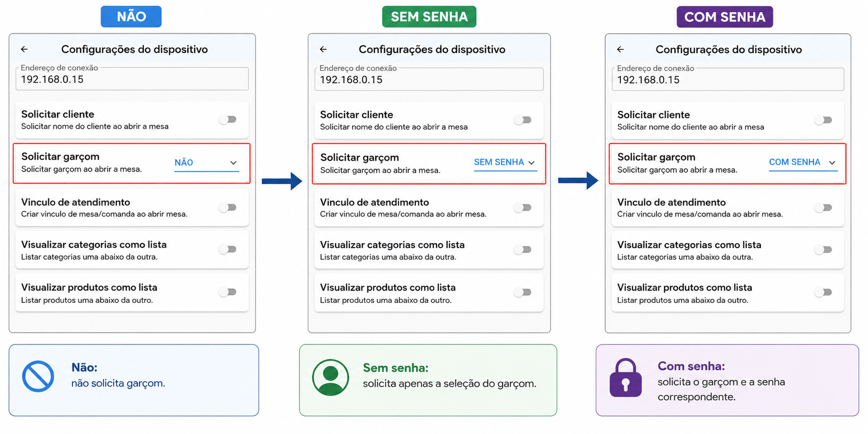
Task: Select the green SEM SENHA header label
Action: [429, 17]
